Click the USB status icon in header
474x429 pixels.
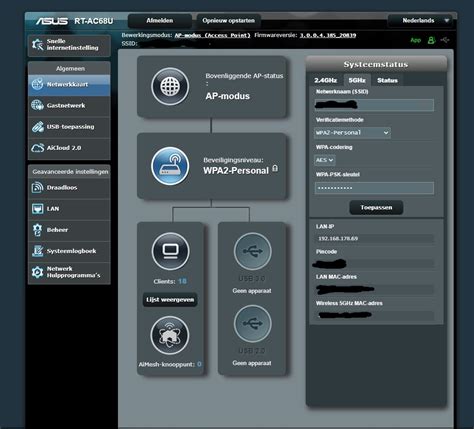445,40
